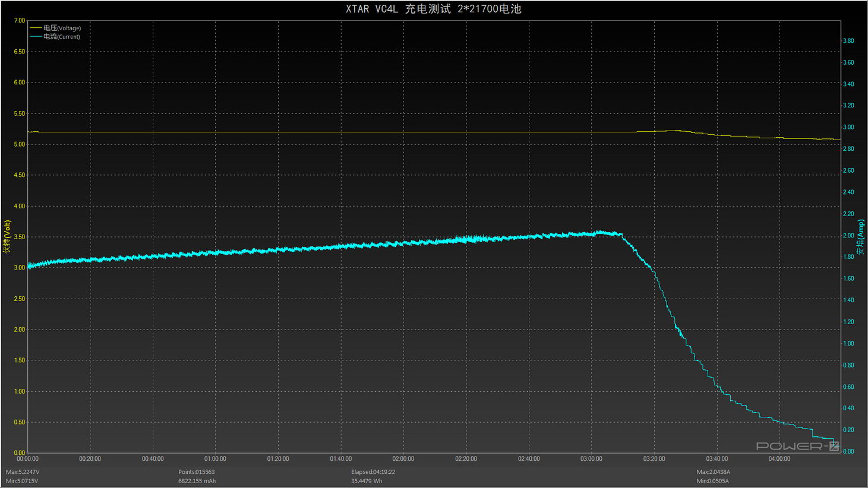Click the 03:20:00 time axis label
868x488 pixels.
(654, 459)
